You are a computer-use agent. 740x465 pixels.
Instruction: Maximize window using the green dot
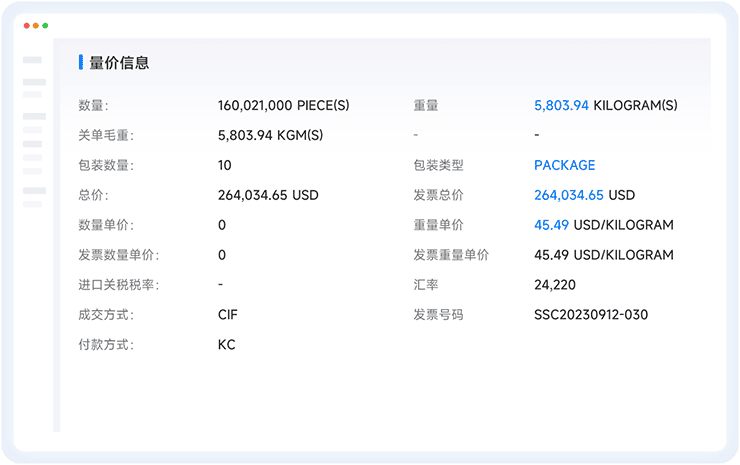[45, 25]
